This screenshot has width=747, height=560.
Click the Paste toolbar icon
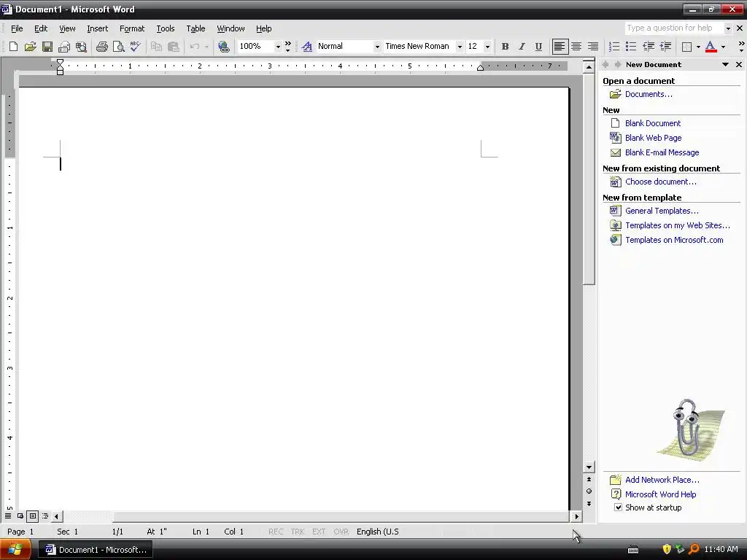(174, 47)
